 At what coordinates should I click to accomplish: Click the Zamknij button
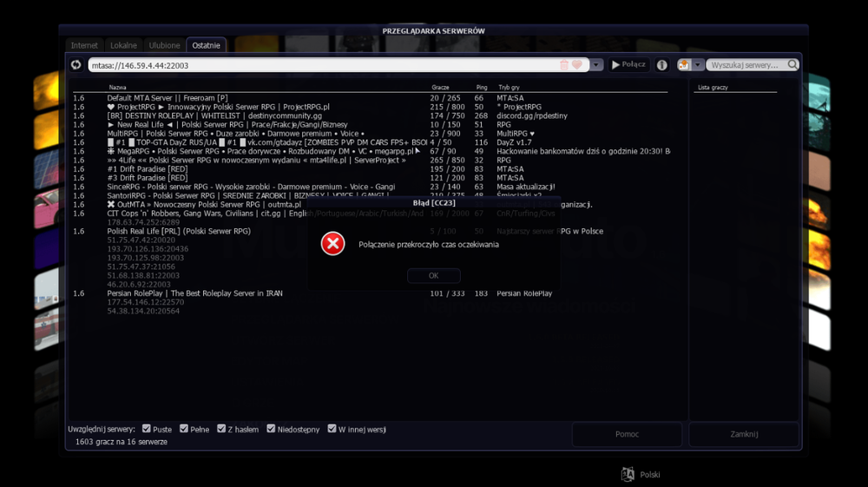(x=744, y=434)
